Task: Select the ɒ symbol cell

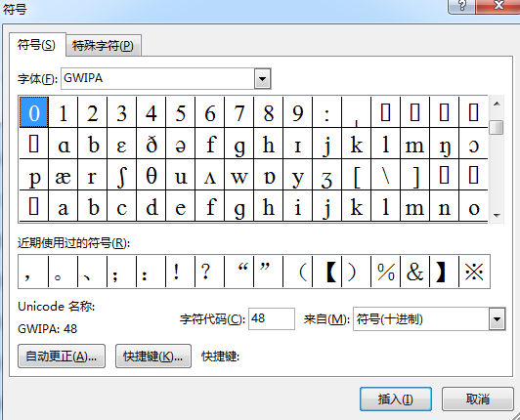Action: 269,175
